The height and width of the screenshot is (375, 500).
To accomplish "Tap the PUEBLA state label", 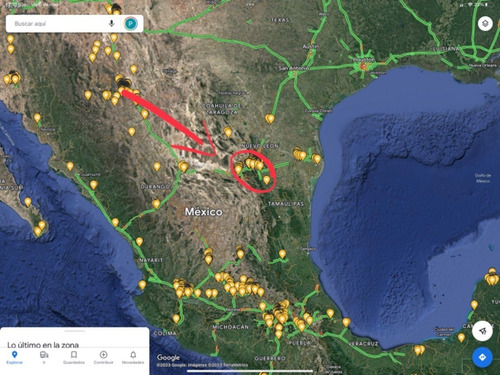I will coord(300,343).
